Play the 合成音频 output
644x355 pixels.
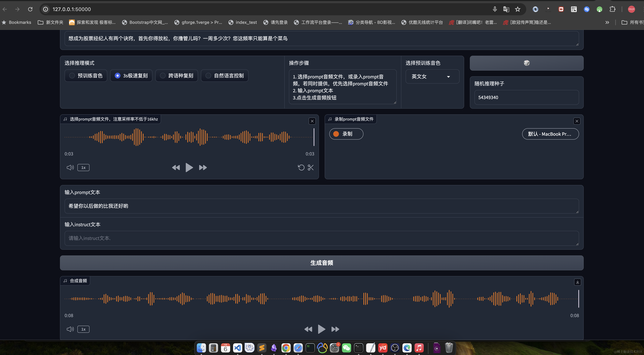(x=321, y=329)
